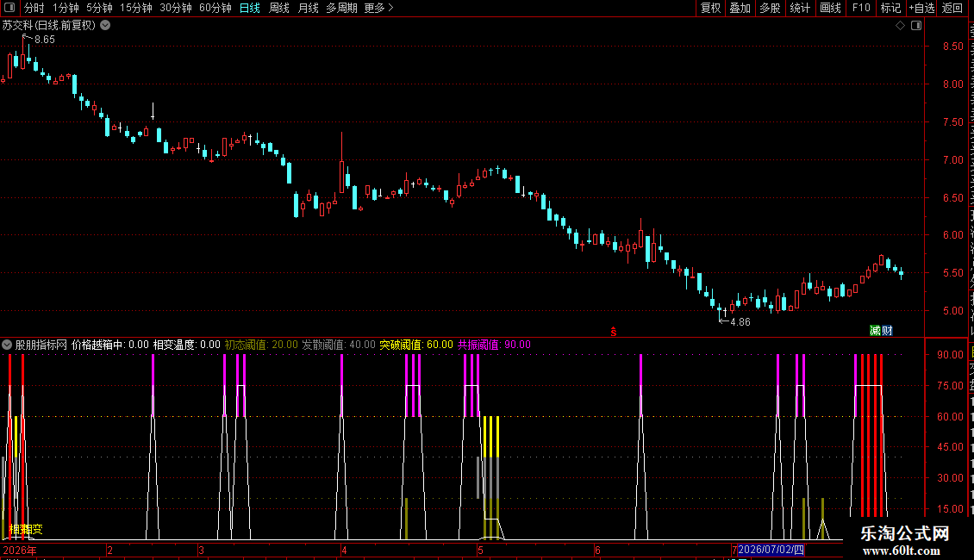Switch to the 月线 monthly tab
This screenshot has width=974, height=560.
pyautogui.click(x=308, y=8)
